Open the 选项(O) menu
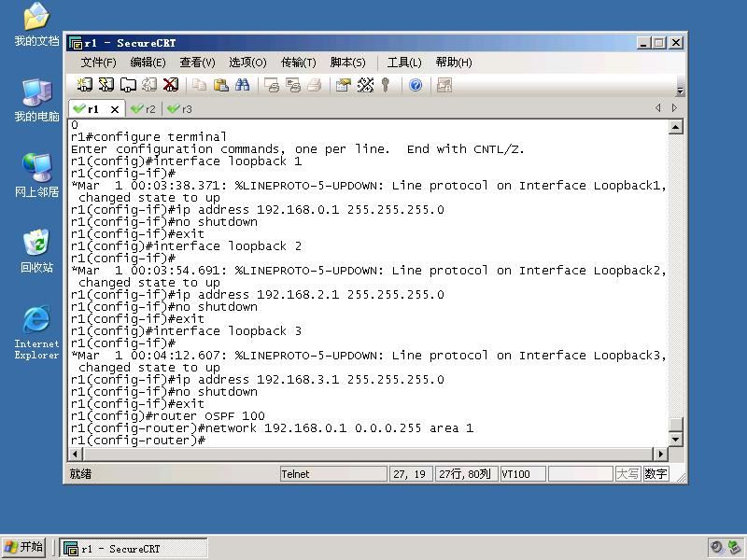The width and height of the screenshot is (747, 560). [x=247, y=63]
